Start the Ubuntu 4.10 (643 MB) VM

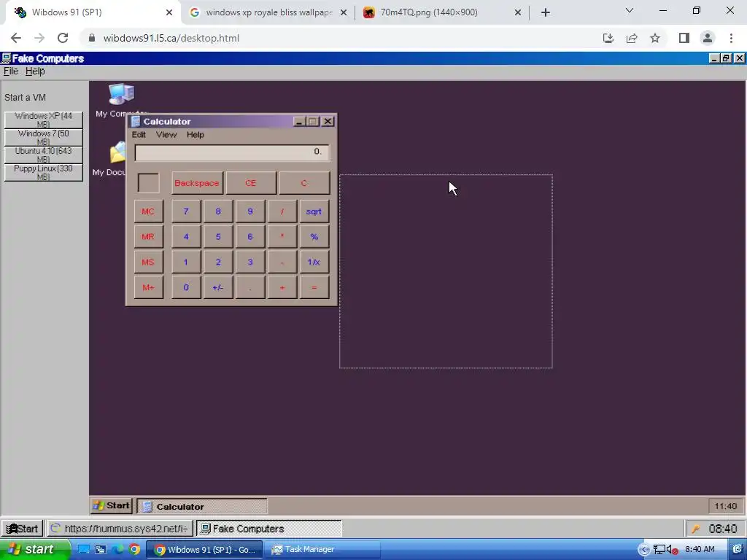[x=43, y=155]
